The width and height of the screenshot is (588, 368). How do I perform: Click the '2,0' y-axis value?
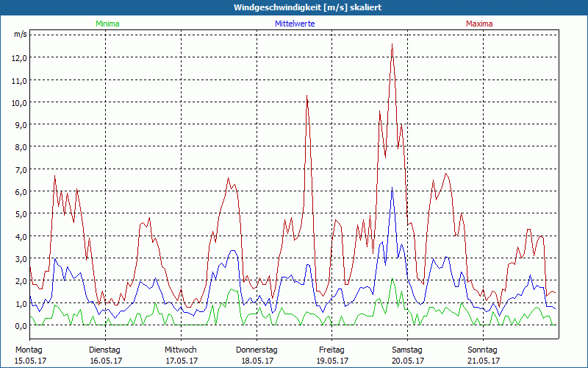point(21,281)
